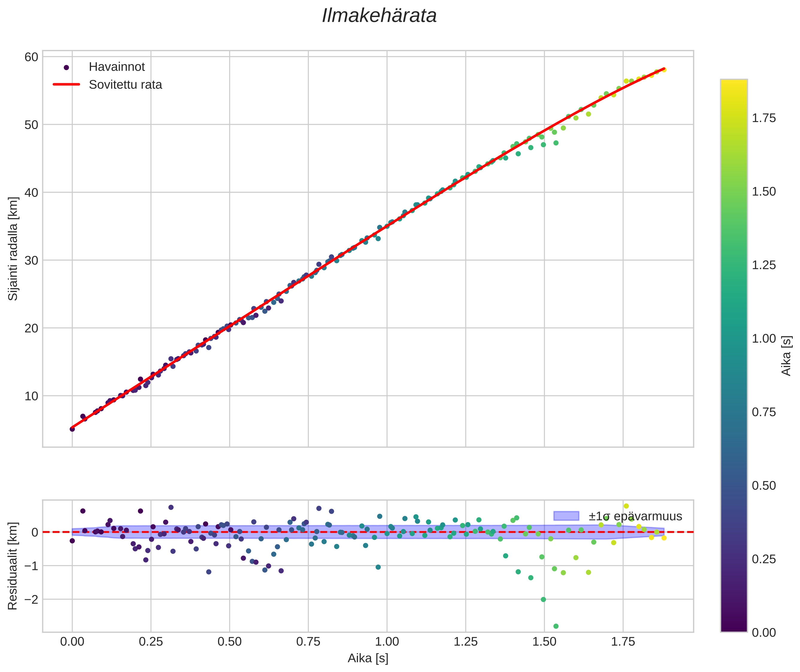The width and height of the screenshot is (800, 672).
Task: Click the Ilmakehärata plot title
Action: click(379, 16)
